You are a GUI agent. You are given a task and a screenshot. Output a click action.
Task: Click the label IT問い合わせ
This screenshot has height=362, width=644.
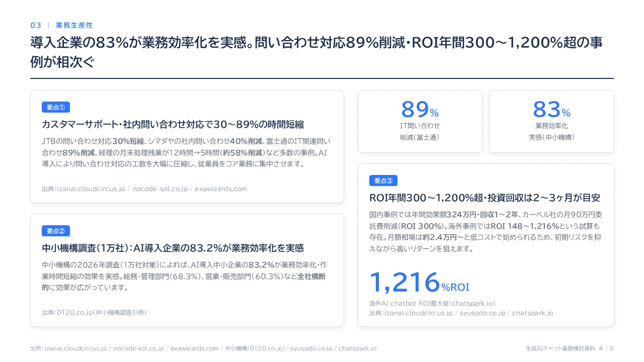coord(420,126)
